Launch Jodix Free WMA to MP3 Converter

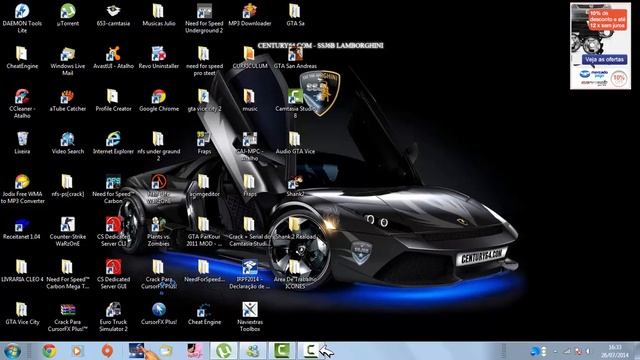[22, 189]
